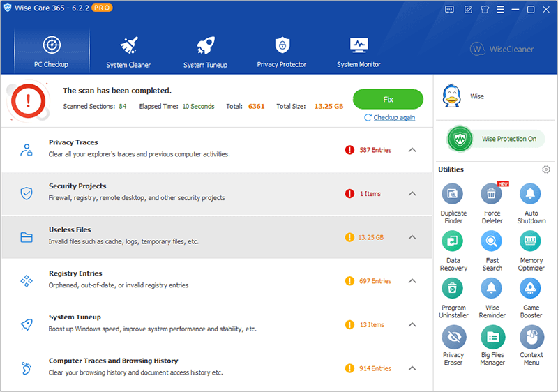
Task: Click the orange alert icon beside 13.25 GB
Action: click(349, 237)
